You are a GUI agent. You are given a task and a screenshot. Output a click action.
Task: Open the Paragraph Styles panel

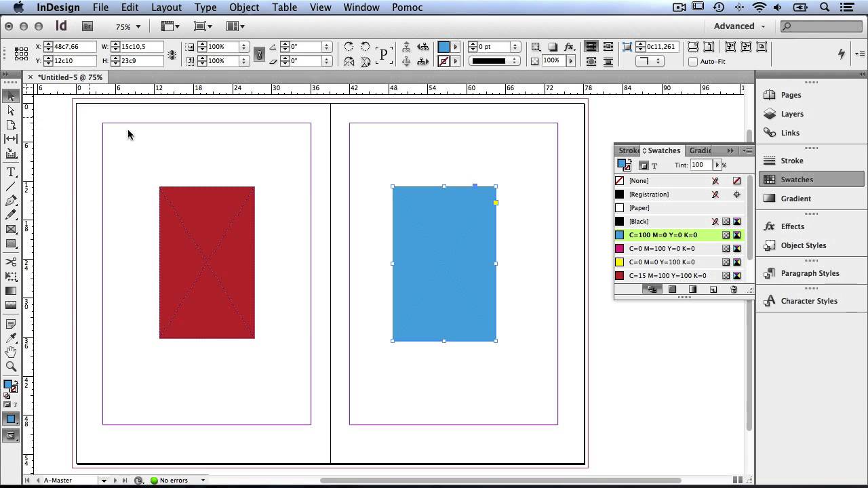tap(810, 273)
